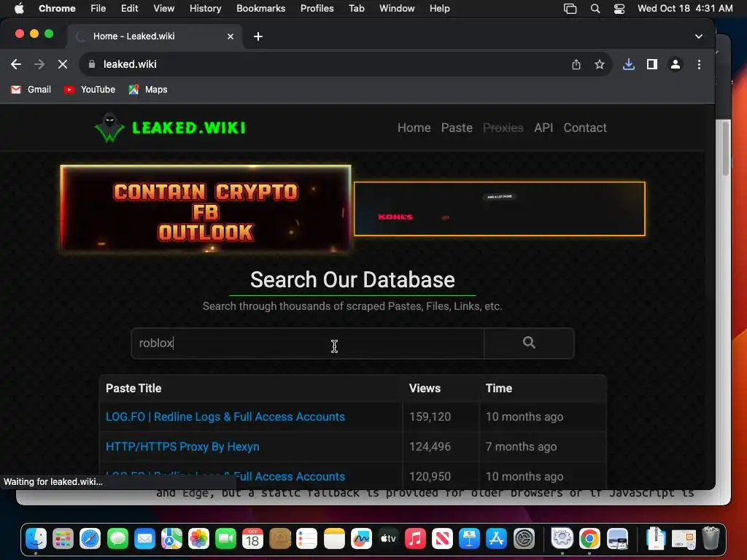747x560 pixels.
Task: Open Chrome downloads
Action: pos(628,64)
